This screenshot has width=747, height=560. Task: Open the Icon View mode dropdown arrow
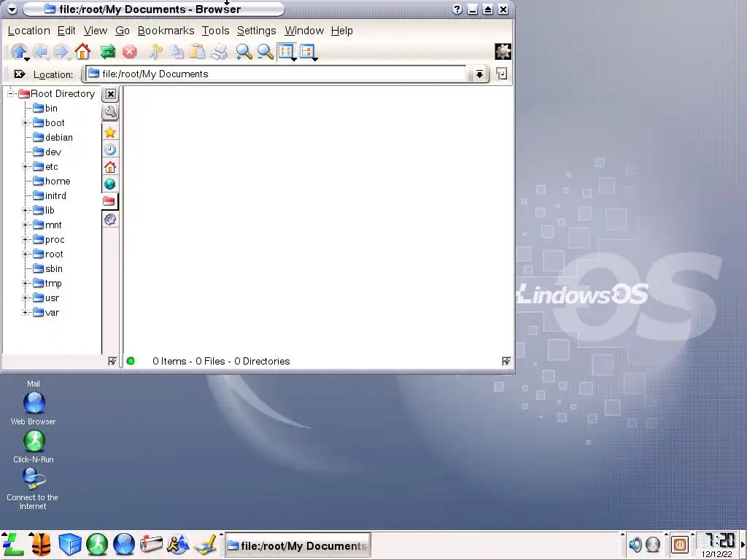[294, 58]
